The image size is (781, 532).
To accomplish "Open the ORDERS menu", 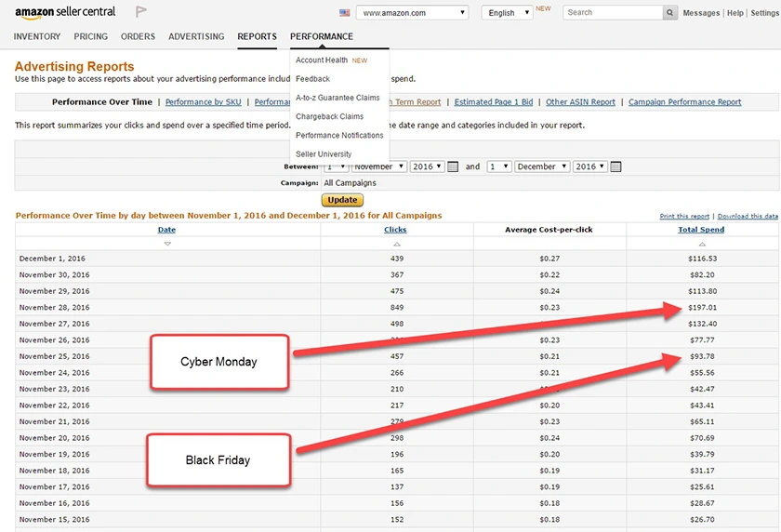I will tap(138, 37).
